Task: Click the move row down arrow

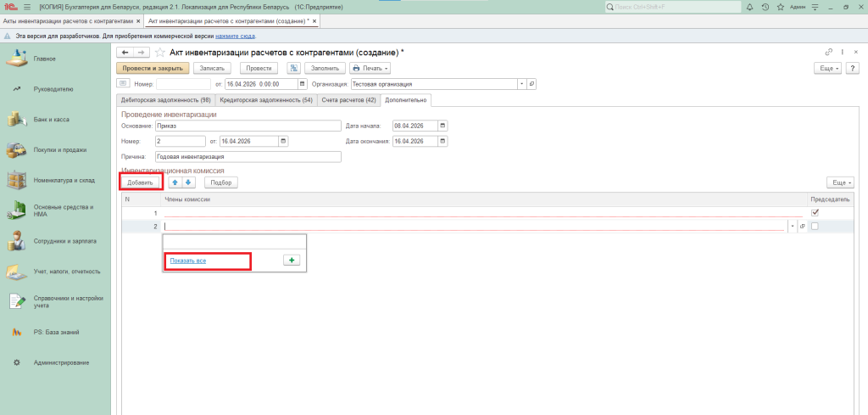Action: click(x=189, y=182)
